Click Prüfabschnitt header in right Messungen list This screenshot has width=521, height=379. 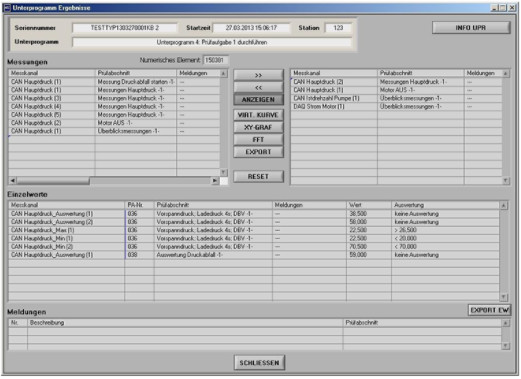click(420, 73)
